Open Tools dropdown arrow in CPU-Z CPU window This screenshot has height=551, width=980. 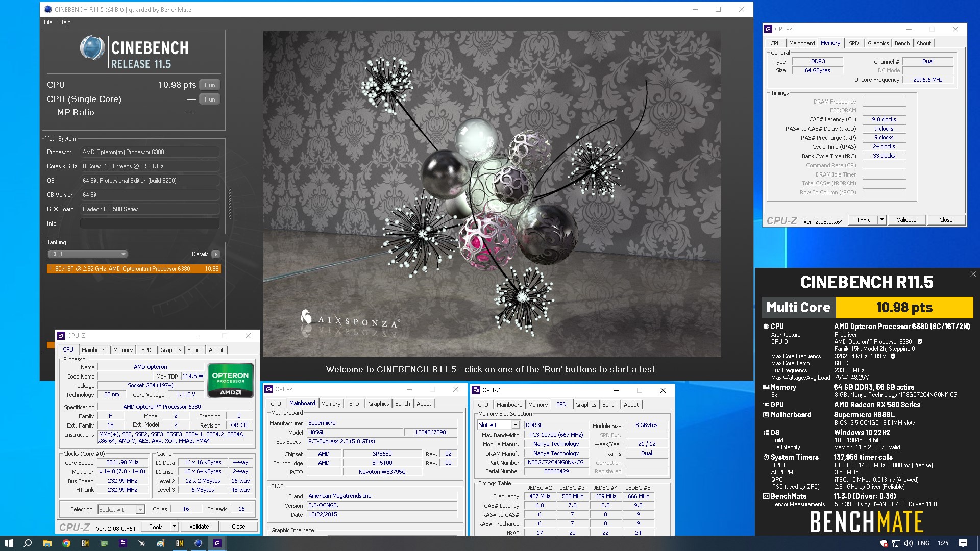(174, 527)
